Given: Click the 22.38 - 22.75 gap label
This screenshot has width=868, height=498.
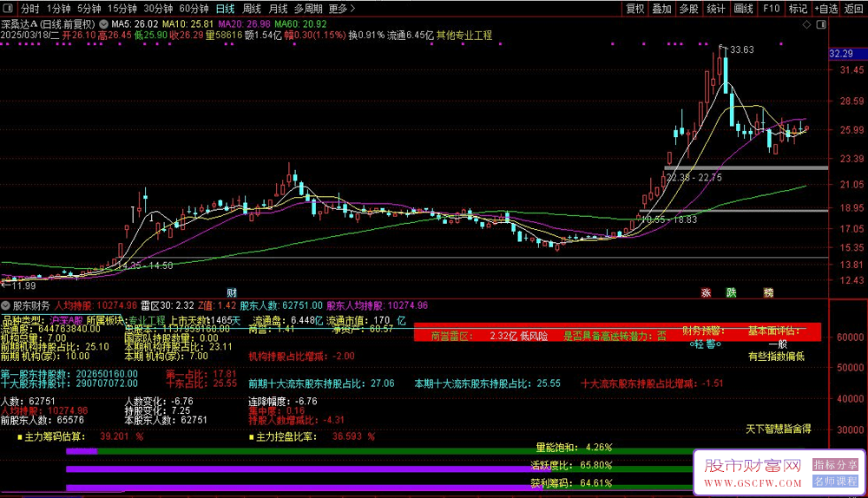Looking at the screenshot, I should 694,178.
